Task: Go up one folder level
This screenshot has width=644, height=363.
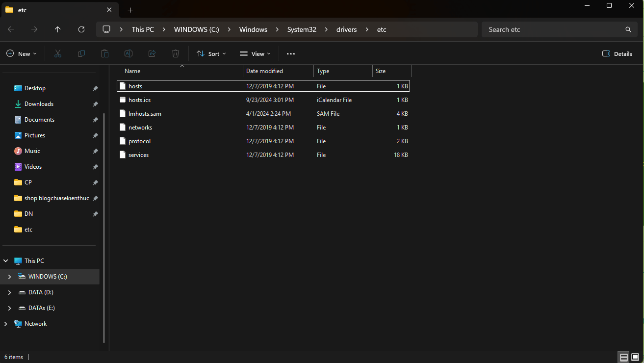Action: [x=58, y=29]
